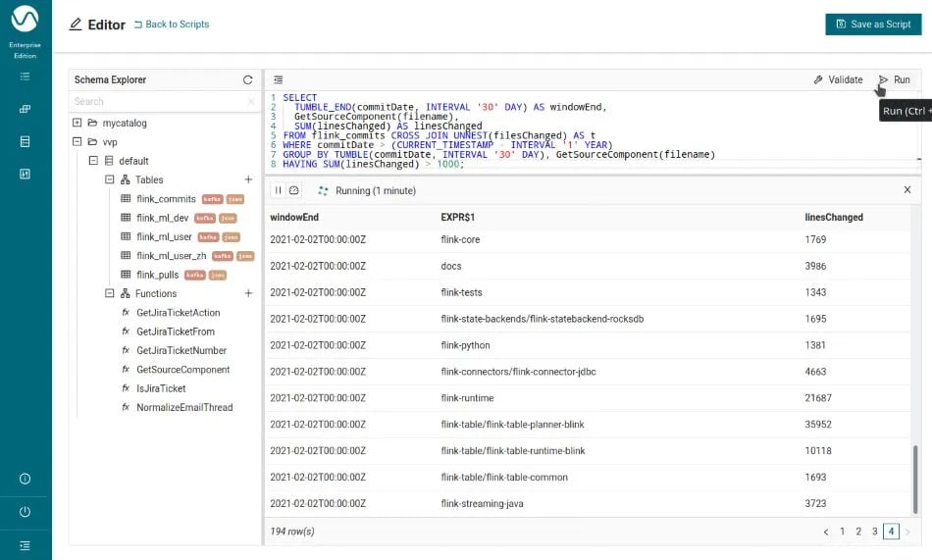
Task: Click the add icon beside Tables
Action: pyautogui.click(x=248, y=179)
